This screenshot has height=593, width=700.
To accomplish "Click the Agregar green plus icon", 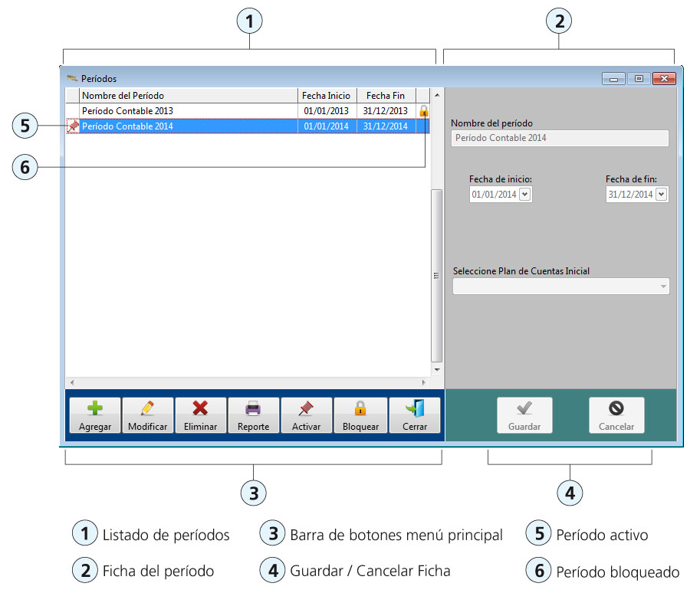I will pyautogui.click(x=94, y=408).
